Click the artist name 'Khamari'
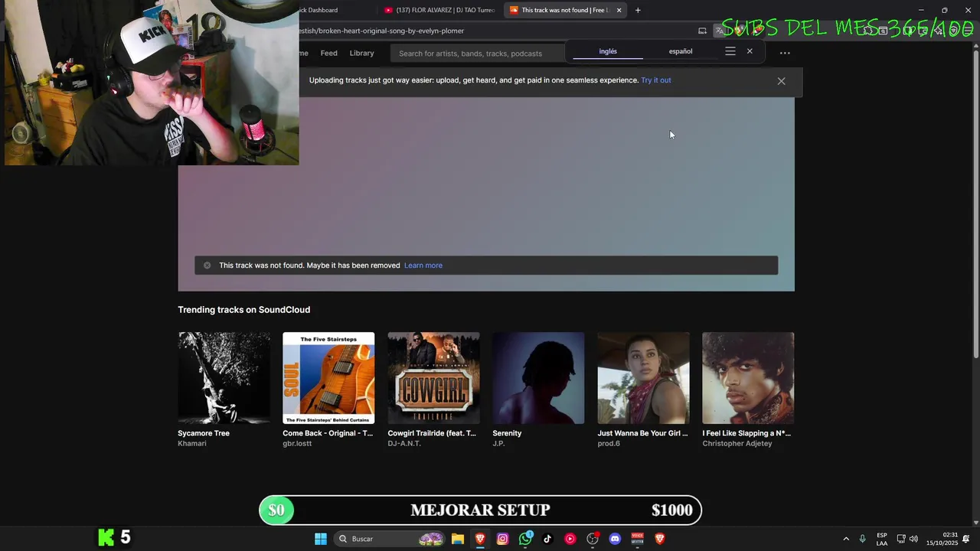Screen dimensions: 980x551 click(192, 444)
